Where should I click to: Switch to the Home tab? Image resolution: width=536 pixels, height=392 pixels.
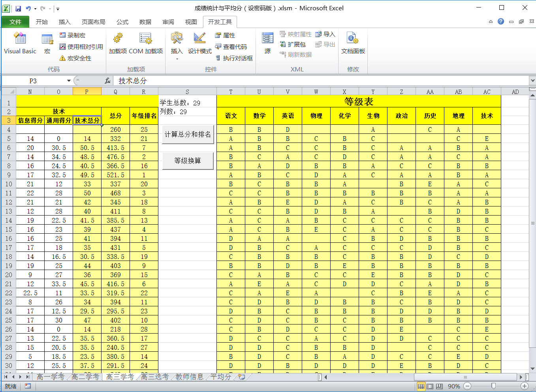point(41,22)
